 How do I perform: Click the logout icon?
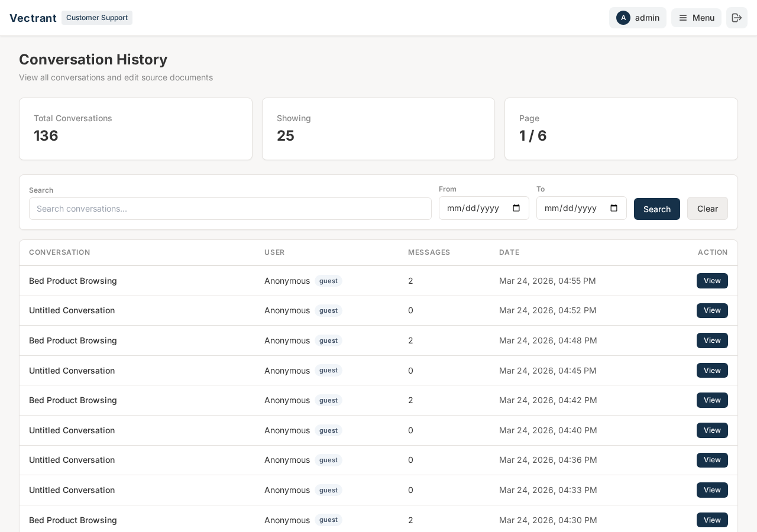pos(737,18)
